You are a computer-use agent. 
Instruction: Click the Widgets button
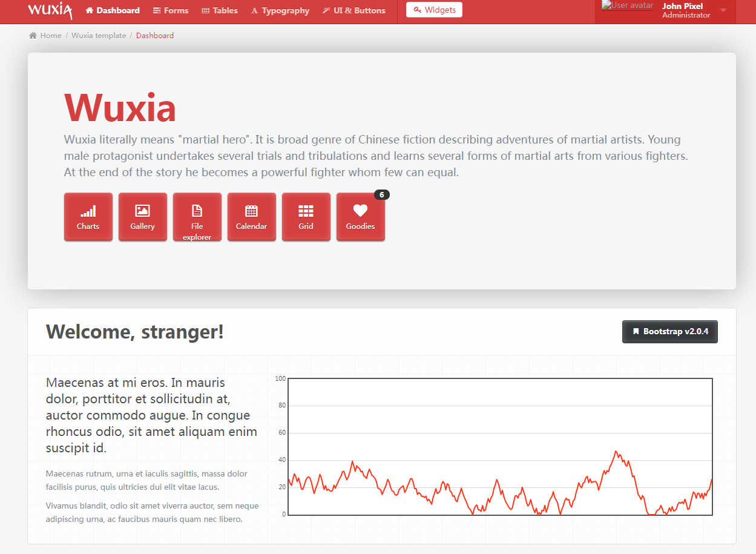tap(434, 10)
